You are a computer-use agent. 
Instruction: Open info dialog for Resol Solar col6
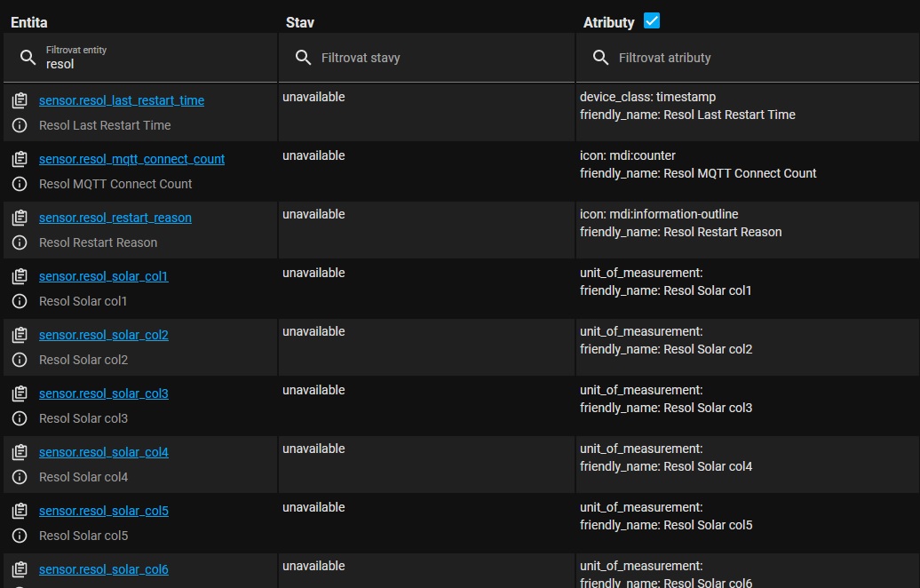tap(20, 587)
